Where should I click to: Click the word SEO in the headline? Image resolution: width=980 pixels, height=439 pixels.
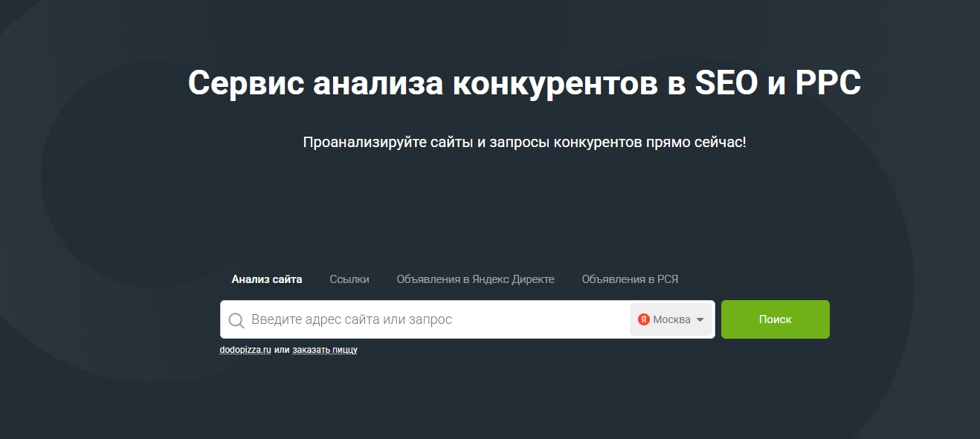(726, 83)
